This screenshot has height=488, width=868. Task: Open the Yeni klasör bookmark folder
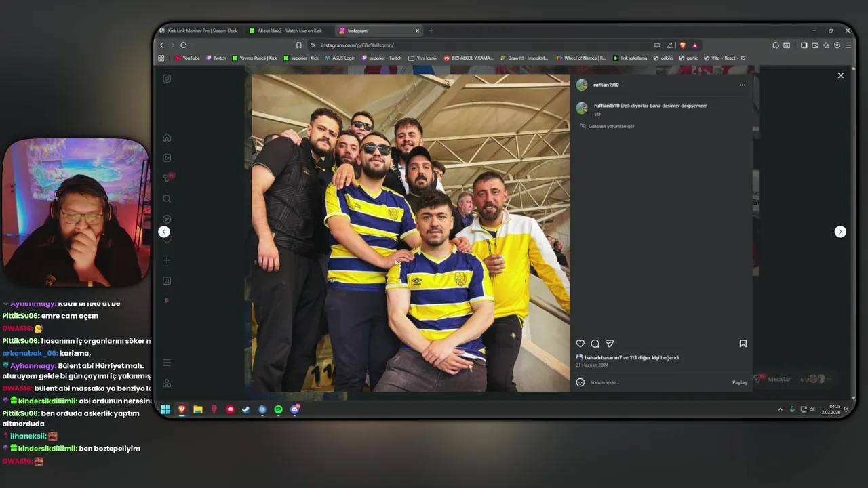[x=423, y=58]
